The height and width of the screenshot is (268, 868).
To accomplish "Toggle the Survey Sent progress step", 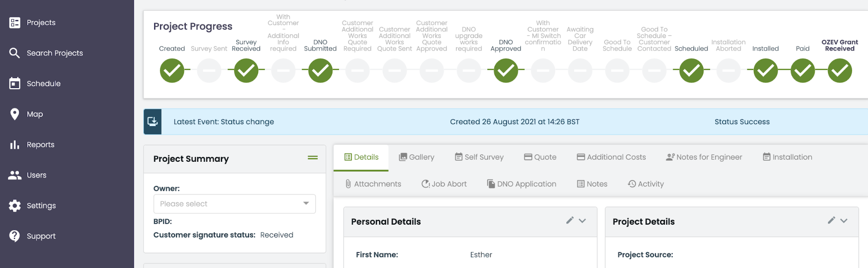I will pos(209,71).
